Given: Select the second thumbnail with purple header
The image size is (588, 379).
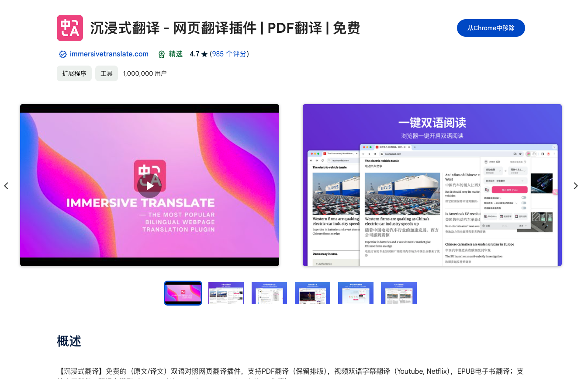Looking at the screenshot, I should (x=226, y=293).
